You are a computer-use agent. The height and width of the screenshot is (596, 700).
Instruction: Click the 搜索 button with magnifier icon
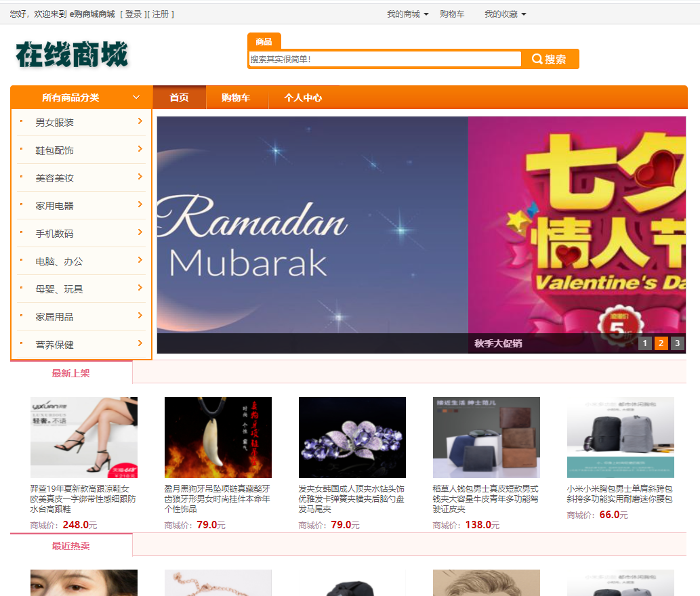click(550, 59)
